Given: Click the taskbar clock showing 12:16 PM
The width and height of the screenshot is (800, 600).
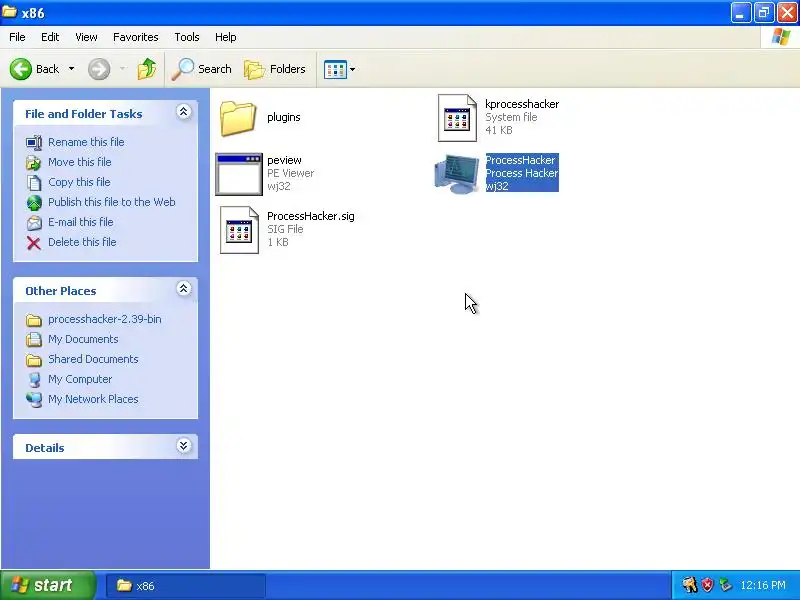Looking at the screenshot, I should pos(763,585).
